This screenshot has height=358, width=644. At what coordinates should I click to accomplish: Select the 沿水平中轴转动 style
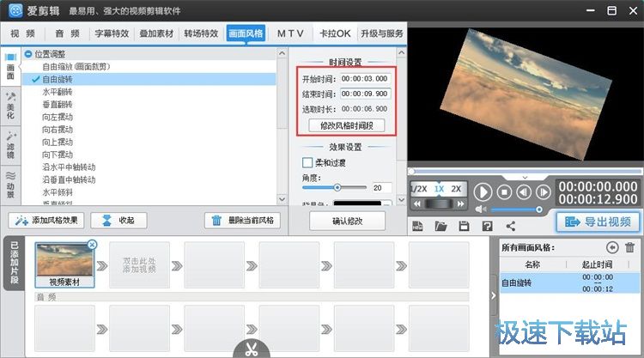coord(69,167)
